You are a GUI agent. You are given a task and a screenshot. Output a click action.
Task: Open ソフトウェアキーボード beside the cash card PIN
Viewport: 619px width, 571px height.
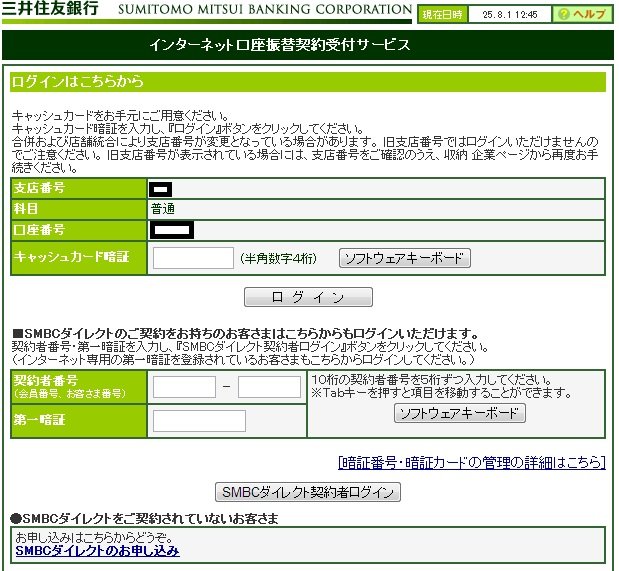[x=405, y=258]
